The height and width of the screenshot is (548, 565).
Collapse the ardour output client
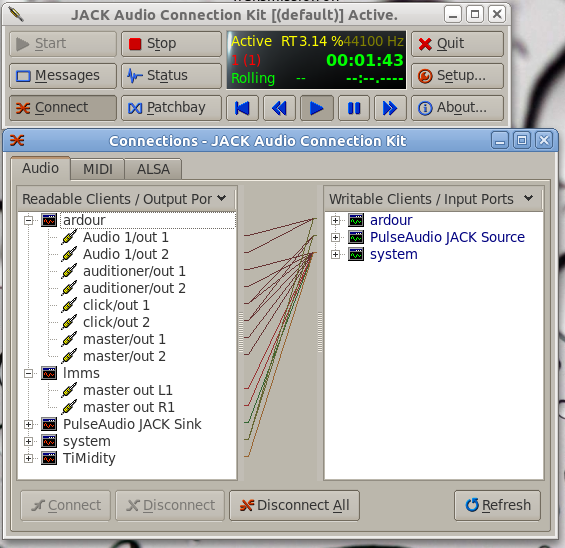point(28,220)
